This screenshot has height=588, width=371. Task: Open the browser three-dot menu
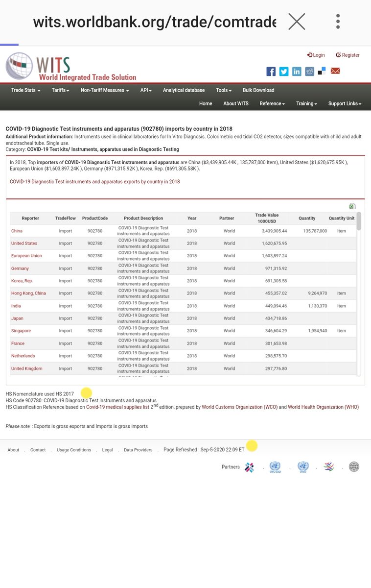(338, 22)
